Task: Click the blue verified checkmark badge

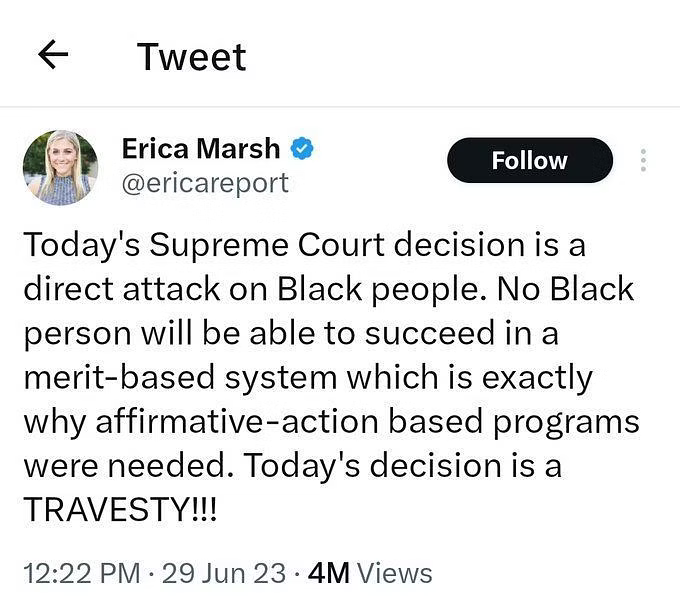Action: tap(302, 148)
